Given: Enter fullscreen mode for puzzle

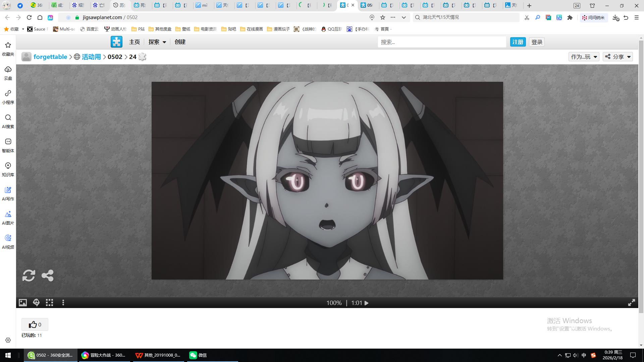Looking at the screenshot, I should [x=631, y=303].
